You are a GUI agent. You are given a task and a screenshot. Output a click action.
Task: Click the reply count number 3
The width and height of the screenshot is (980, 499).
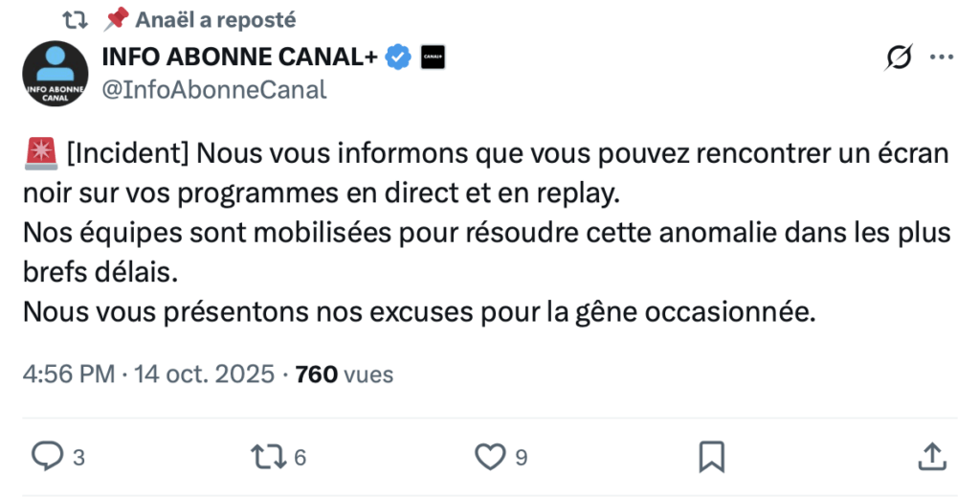point(79,458)
